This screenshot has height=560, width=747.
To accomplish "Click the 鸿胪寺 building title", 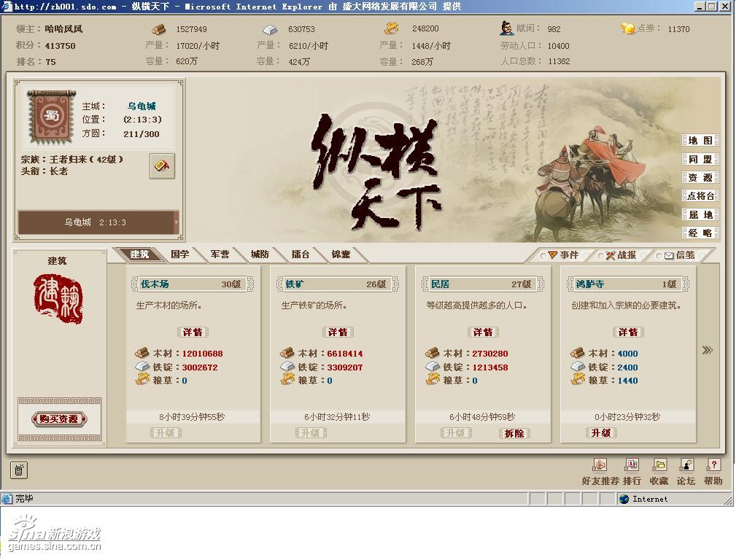I will (589, 284).
